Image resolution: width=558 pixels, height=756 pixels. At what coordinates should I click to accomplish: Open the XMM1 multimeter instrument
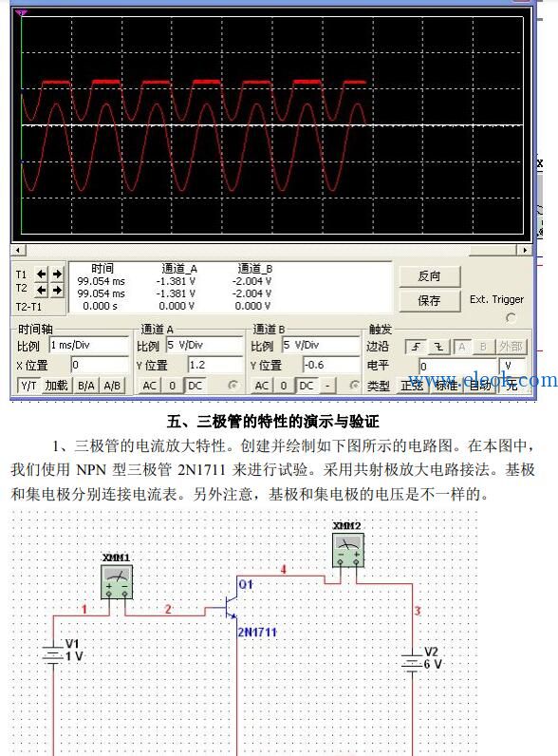117,582
